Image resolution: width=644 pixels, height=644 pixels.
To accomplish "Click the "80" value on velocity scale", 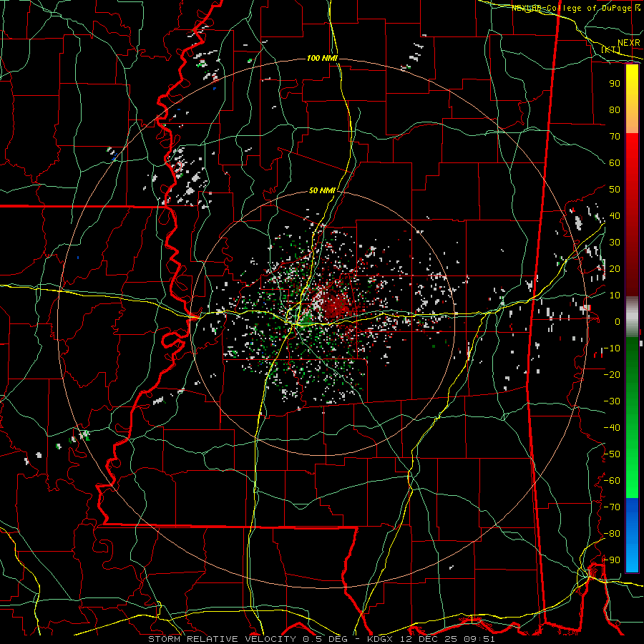I will 615,109.
